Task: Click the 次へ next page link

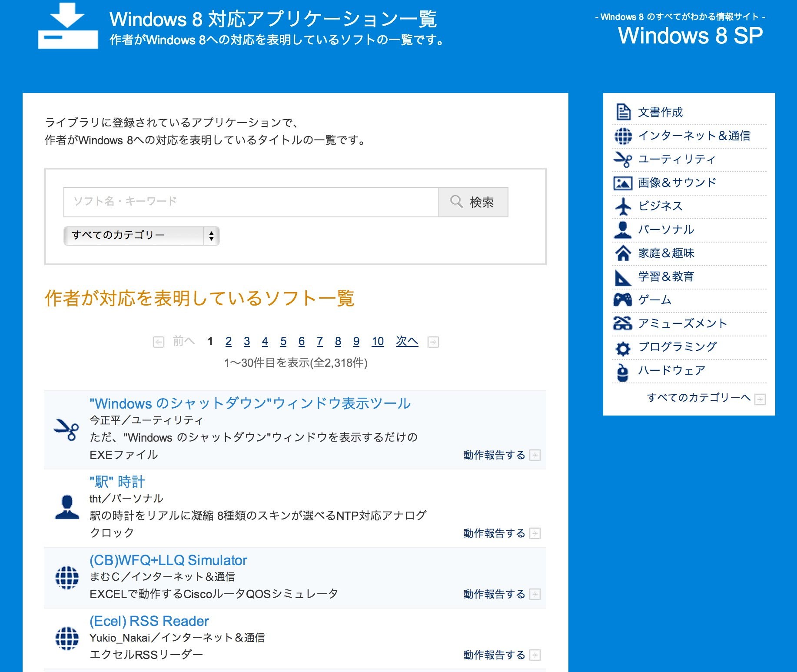Action: click(x=407, y=342)
